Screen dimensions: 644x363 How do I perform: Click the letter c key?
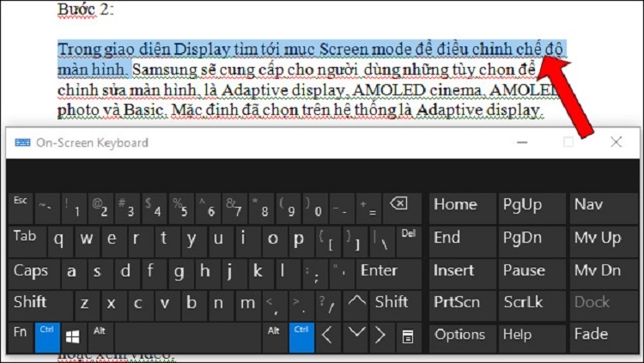tap(141, 306)
